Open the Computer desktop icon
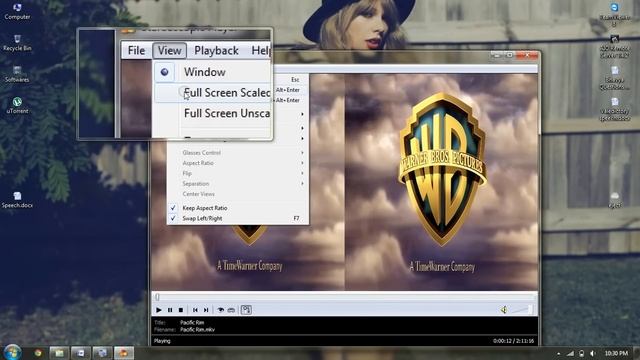 (x=17, y=11)
